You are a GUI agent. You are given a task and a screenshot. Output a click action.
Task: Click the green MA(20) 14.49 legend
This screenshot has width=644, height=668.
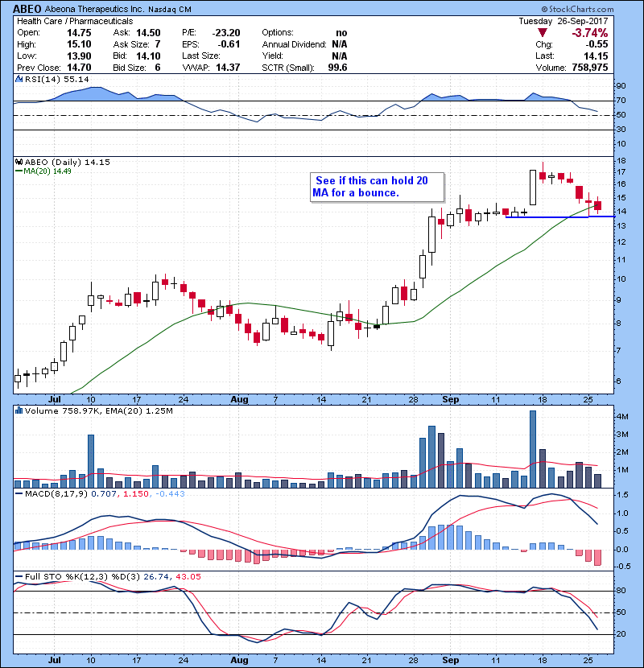coord(43,171)
